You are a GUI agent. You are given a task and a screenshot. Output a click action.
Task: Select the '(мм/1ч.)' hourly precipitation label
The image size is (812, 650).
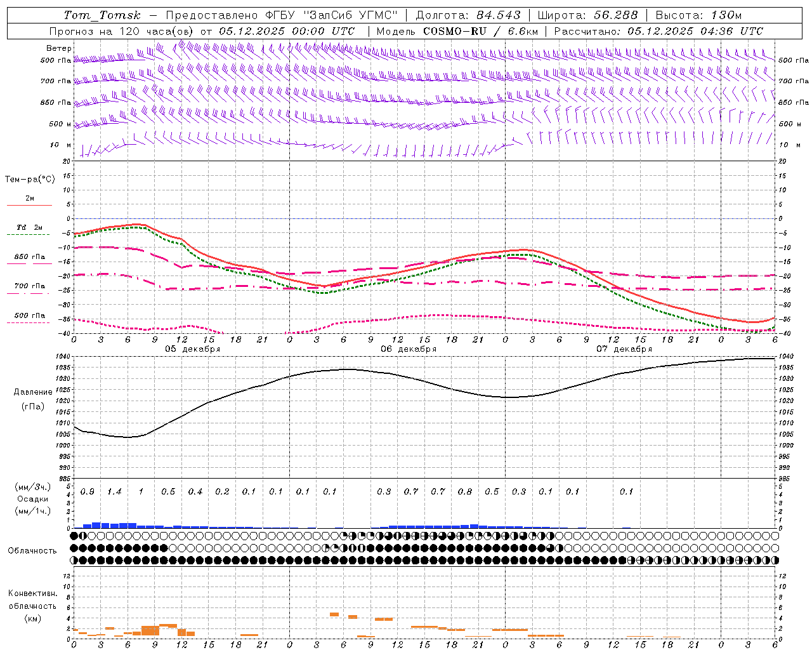(x=32, y=511)
